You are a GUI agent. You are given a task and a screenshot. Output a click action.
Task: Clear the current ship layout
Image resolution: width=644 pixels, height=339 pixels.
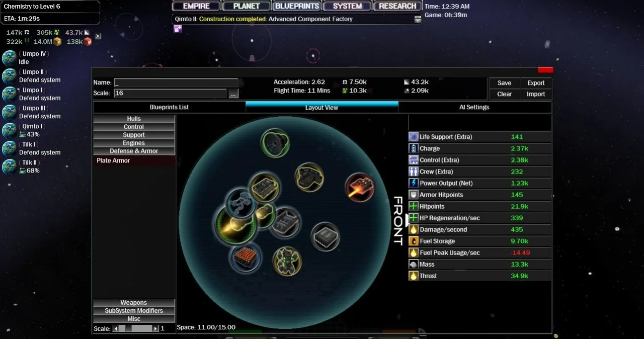[505, 94]
